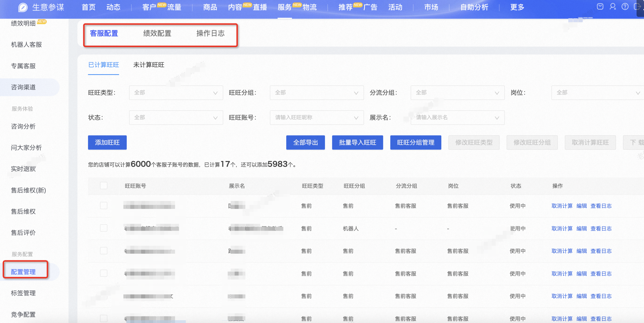The height and width of the screenshot is (323, 644).
Task: Click the 添加旺旺 button
Action: [107, 142]
